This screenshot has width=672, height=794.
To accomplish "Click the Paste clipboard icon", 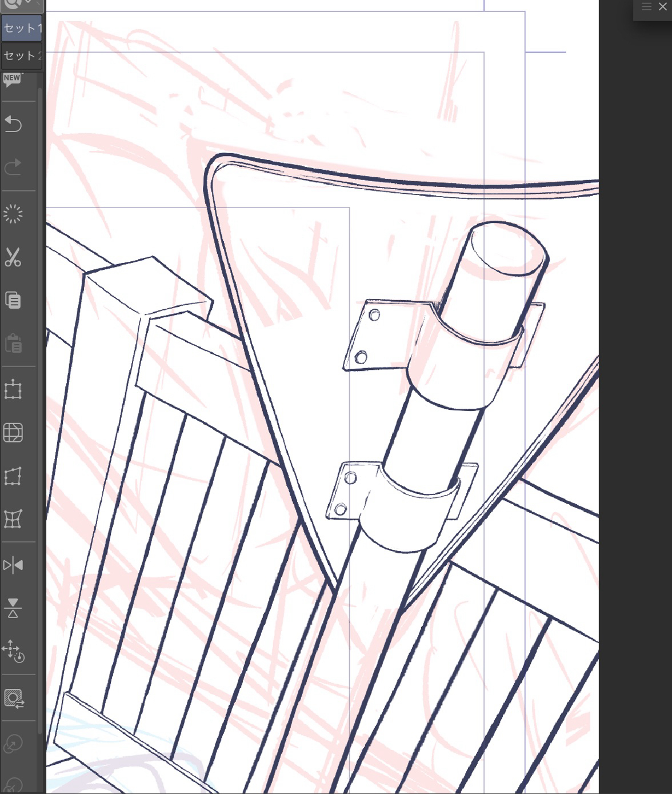I will (13, 344).
